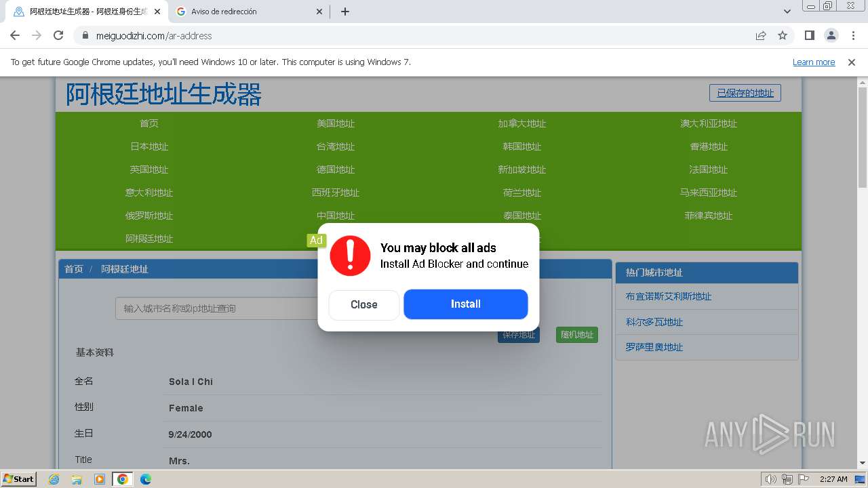
Task: Open the Action Center flag tray icon
Action: pos(804,479)
